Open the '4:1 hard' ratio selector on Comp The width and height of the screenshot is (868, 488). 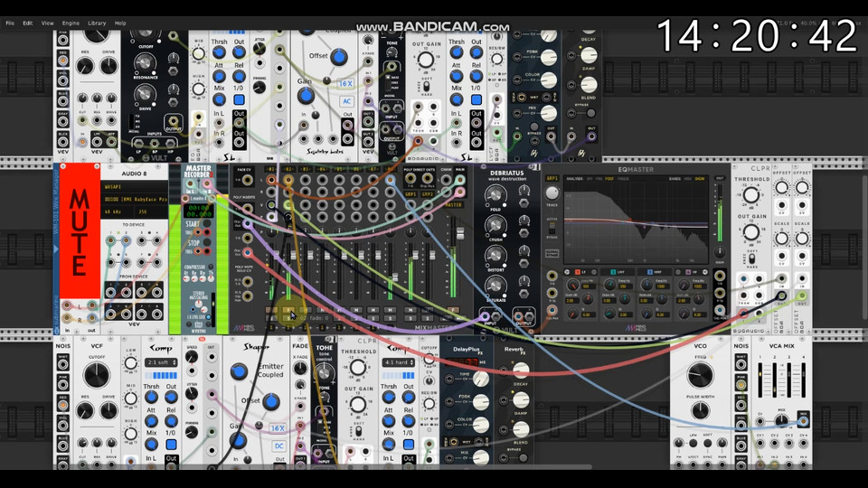398,362
